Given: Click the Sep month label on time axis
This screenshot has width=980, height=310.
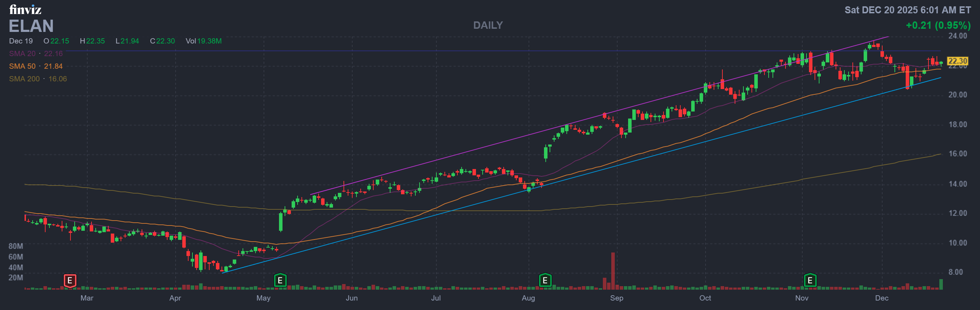Looking at the screenshot, I should click(x=616, y=298).
